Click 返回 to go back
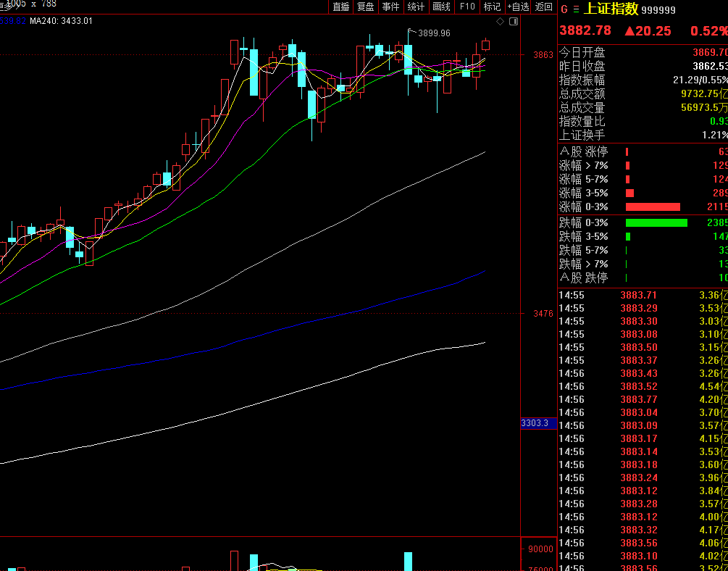Image resolution: width=728 pixels, height=571 pixels. pos(543,7)
